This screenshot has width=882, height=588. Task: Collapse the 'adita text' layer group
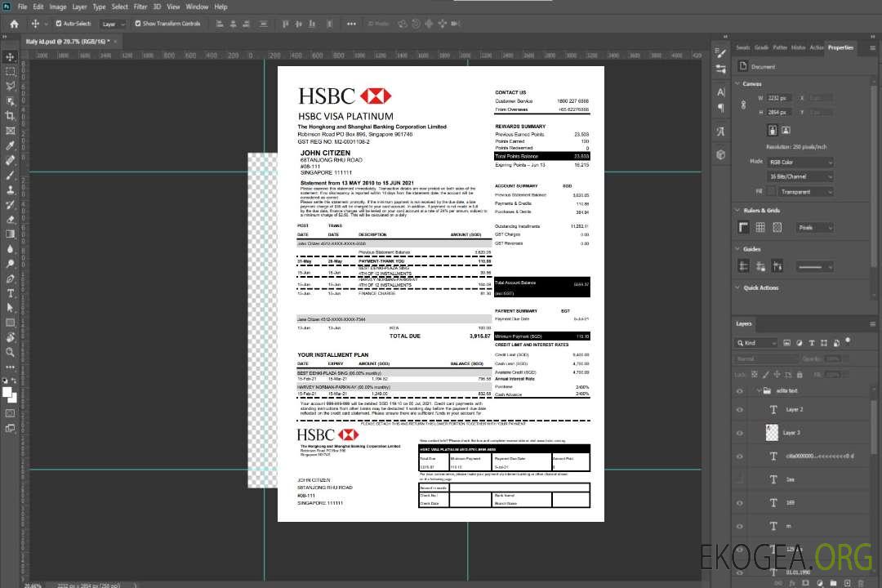[x=758, y=390]
